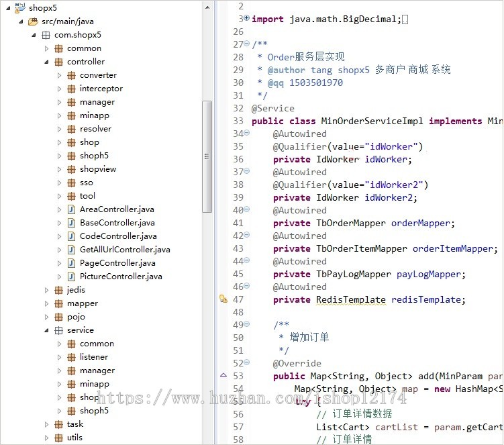
Task: Click the redisTemplate field name on line 47
Action: [426, 299]
